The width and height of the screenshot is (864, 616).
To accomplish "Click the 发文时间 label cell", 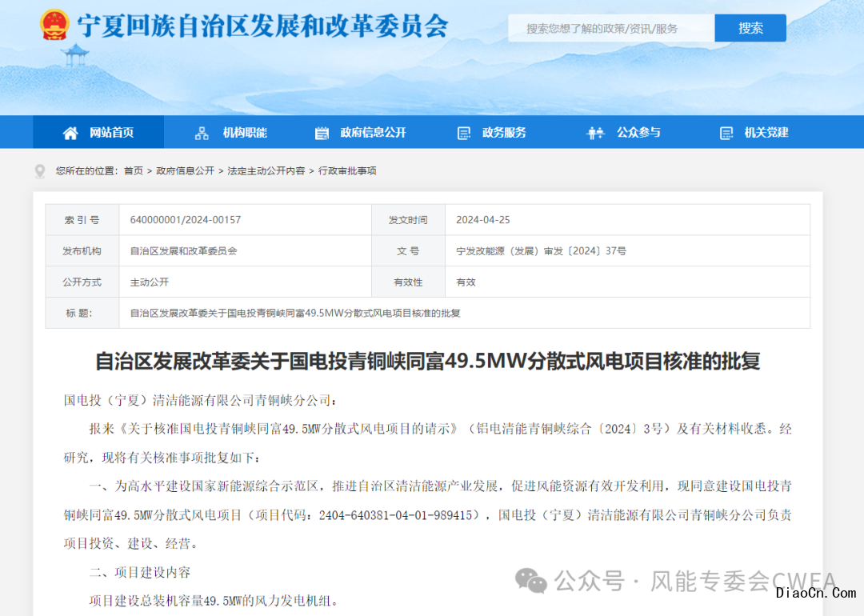I will coord(408,220).
